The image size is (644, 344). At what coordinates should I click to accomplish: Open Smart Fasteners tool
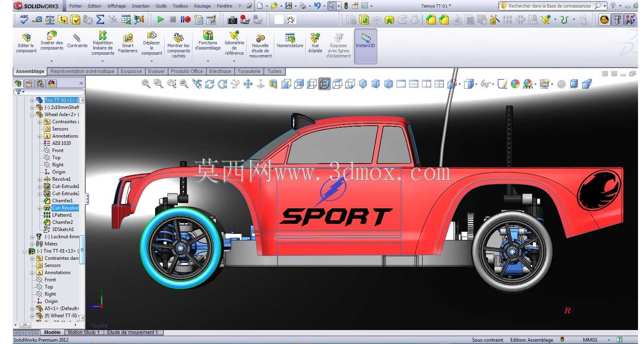point(128,43)
